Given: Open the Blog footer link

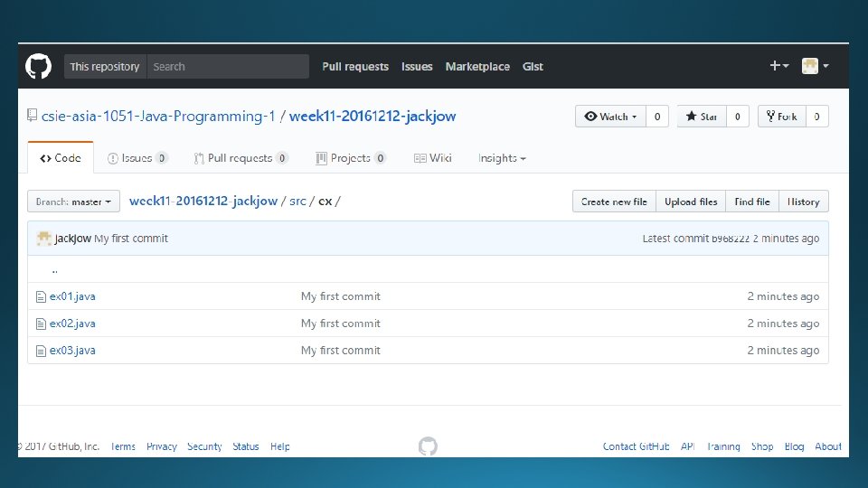Looking at the screenshot, I should click(795, 446).
